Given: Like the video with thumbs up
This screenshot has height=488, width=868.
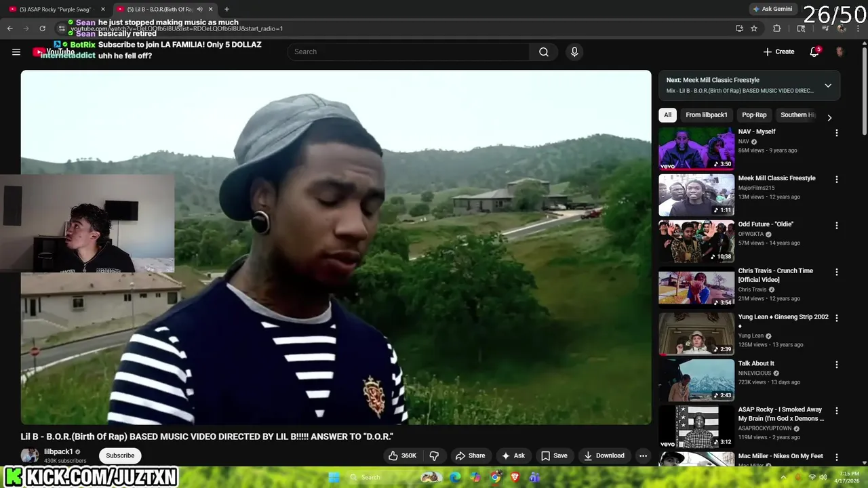Looking at the screenshot, I should point(402,455).
